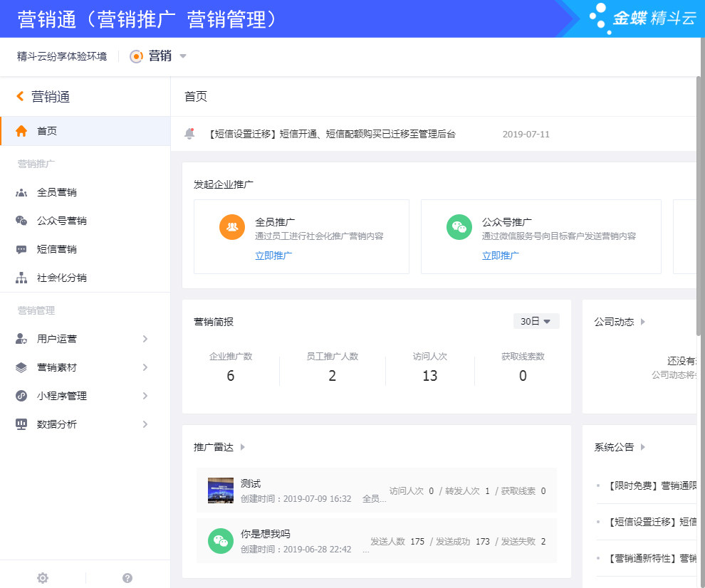Click the message icon beside 短信营销

(21, 249)
